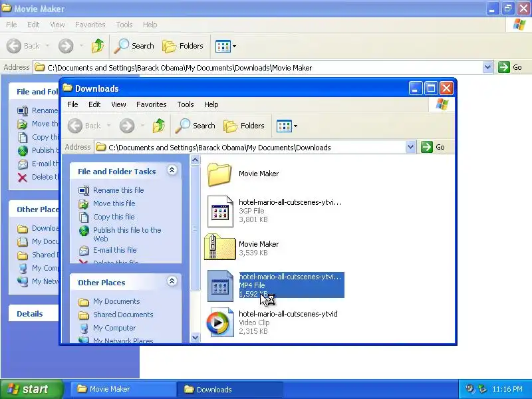Image resolution: width=532 pixels, height=399 pixels.
Task: Click Forward arrow in Movie Maker window
Action: click(x=66, y=46)
